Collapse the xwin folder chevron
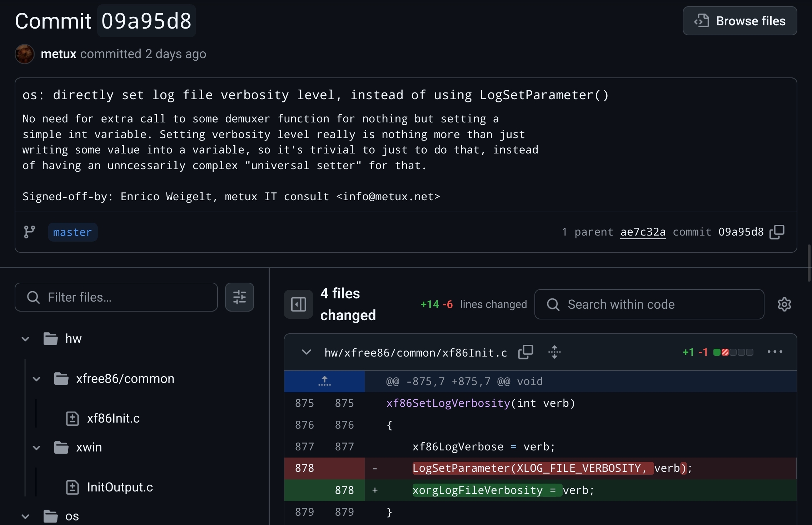This screenshot has height=525, width=812. [x=36, y=448]
